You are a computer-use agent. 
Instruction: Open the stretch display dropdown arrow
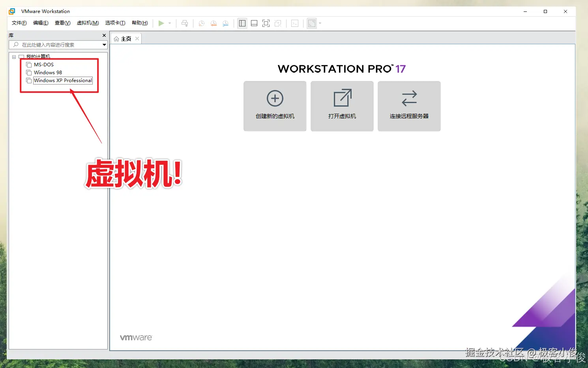(x=320, y=23)
